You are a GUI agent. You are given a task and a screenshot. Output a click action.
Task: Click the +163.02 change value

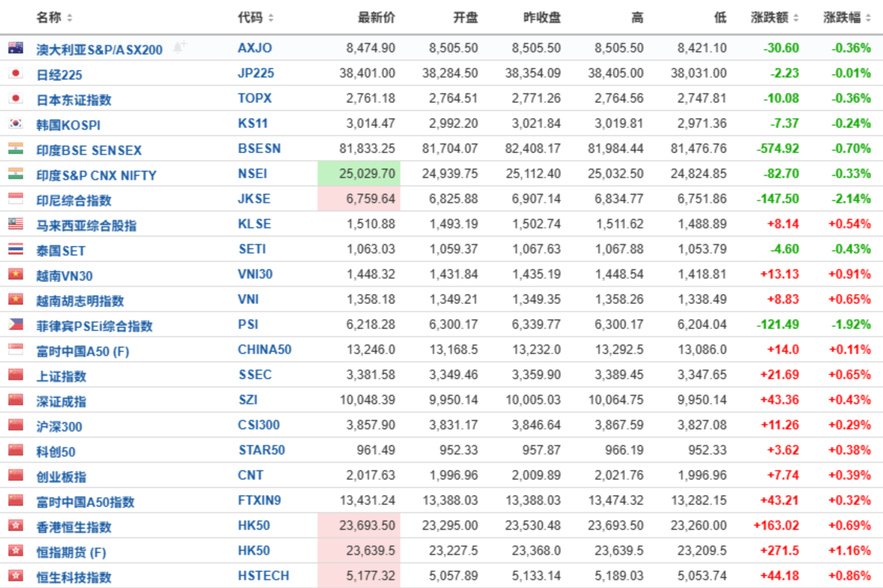pyautogui.click(x=776, y=526)
